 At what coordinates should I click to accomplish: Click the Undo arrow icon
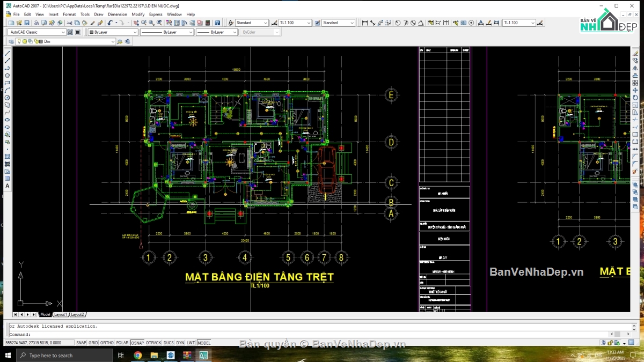109,23
